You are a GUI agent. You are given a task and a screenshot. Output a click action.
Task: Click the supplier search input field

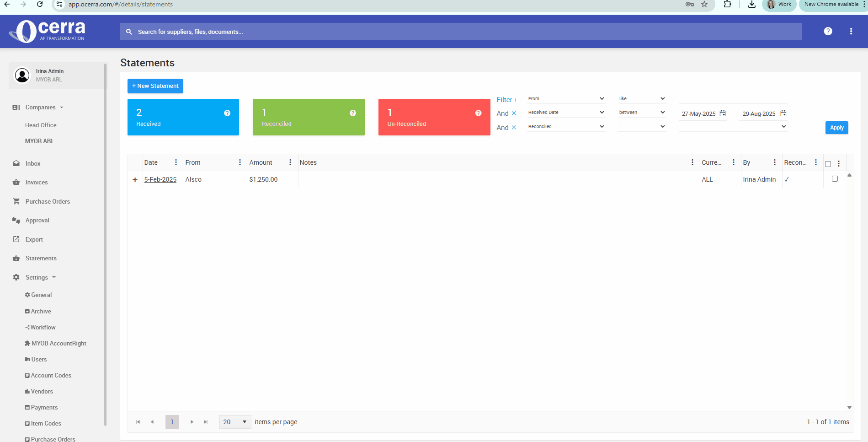461,32
